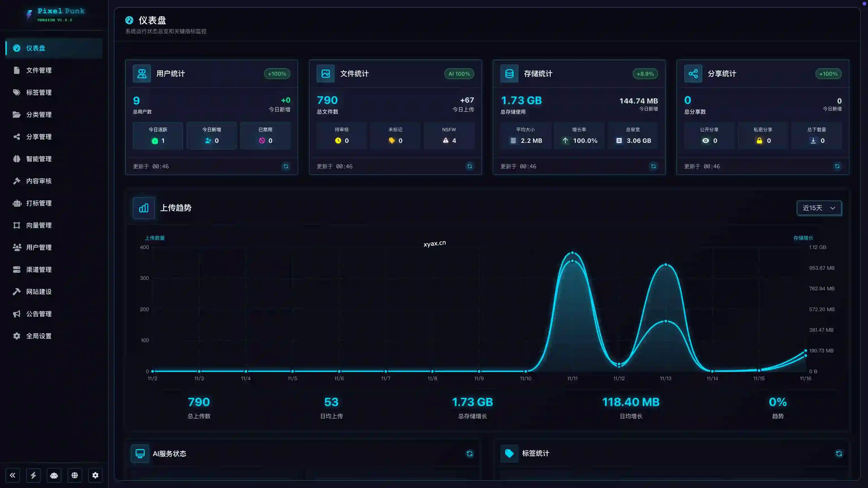Viewport: 868px width, 488px height.
Task: Refresh the 分享统计 card
Action: pyautogui.click(x=837, y=166)
